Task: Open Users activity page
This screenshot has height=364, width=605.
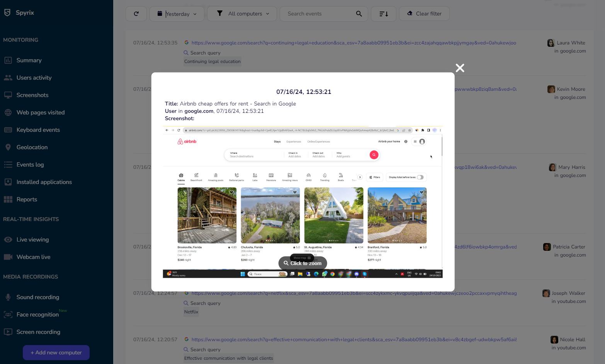Action: 34,78
